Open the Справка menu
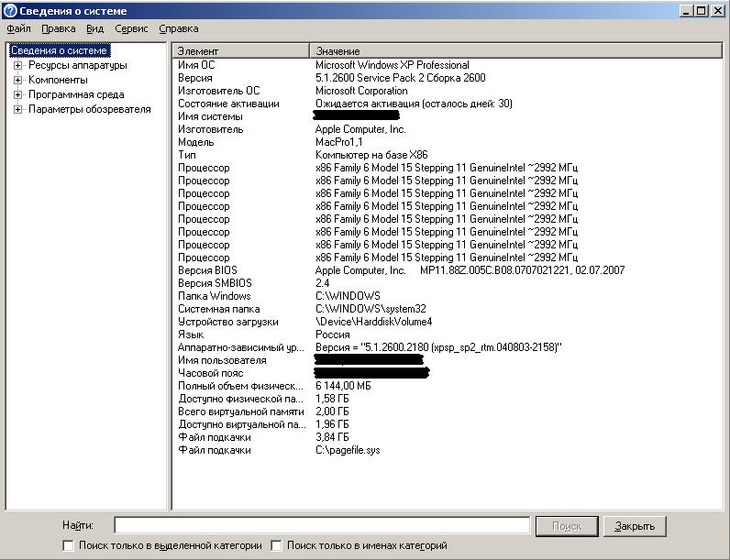730x560 pixels. coord(179,28)
